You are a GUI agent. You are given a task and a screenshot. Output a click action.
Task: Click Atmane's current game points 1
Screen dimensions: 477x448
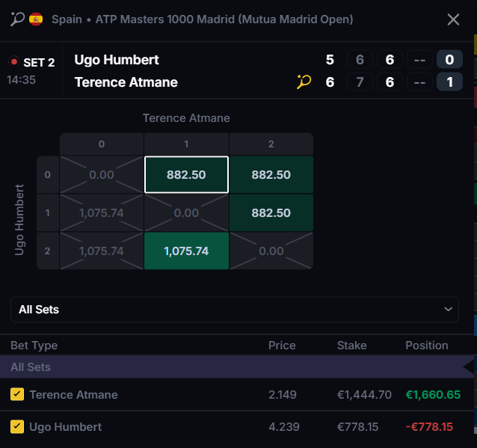point(449,82)
